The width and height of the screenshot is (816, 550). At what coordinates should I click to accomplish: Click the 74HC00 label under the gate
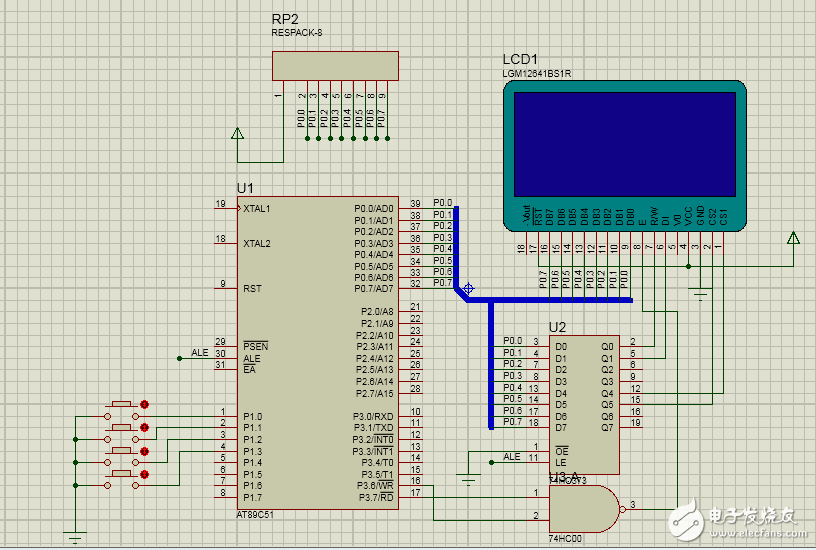point(565,539)
